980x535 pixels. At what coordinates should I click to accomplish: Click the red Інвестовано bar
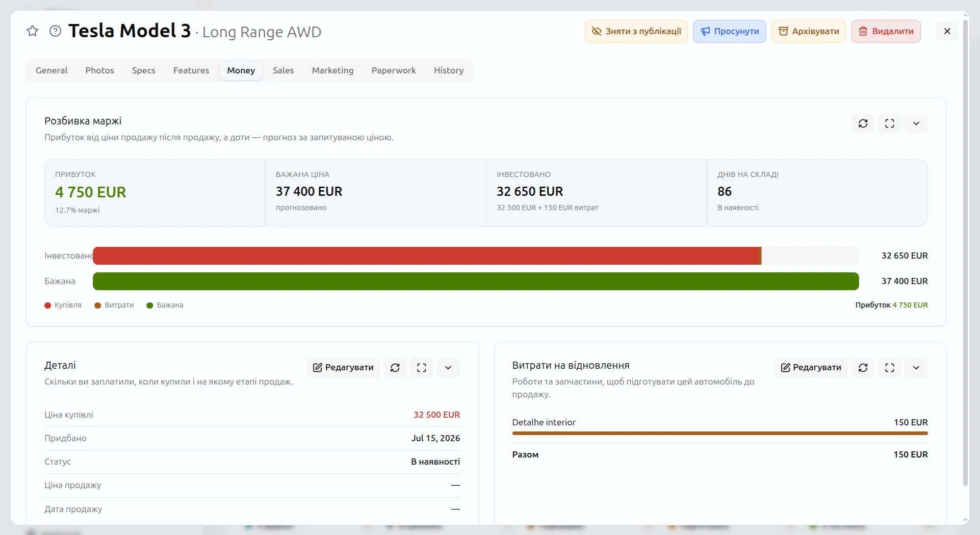tap(427, 256)
